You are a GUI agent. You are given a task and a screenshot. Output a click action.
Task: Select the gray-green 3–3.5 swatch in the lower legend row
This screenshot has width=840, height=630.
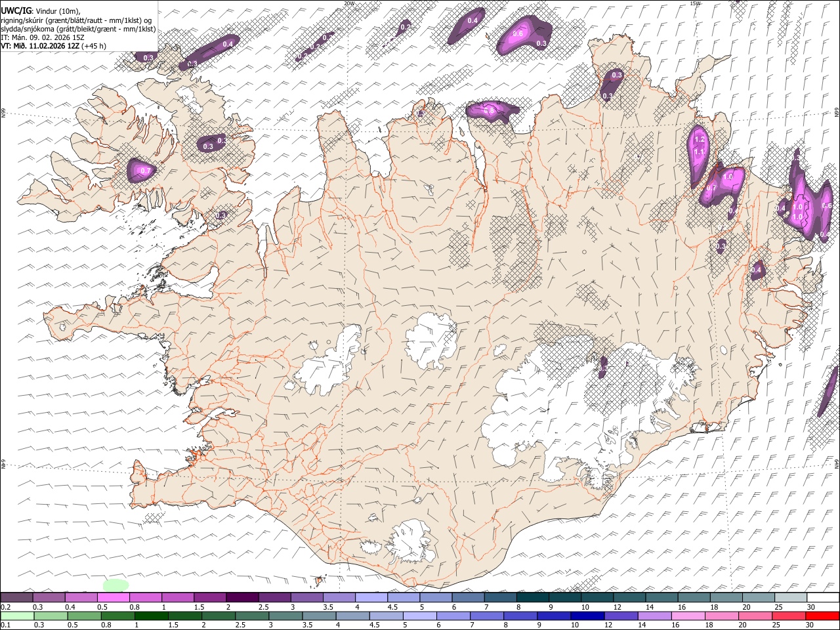[285, 616]
